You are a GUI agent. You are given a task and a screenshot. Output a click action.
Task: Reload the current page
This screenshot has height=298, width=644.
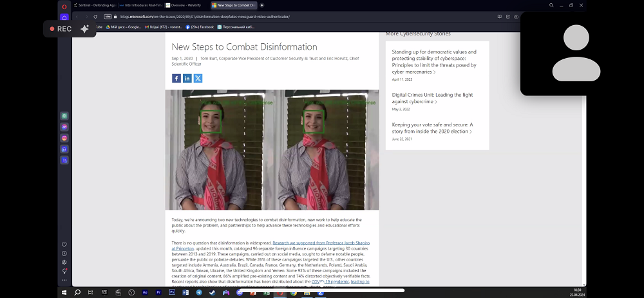click(95, 16)
